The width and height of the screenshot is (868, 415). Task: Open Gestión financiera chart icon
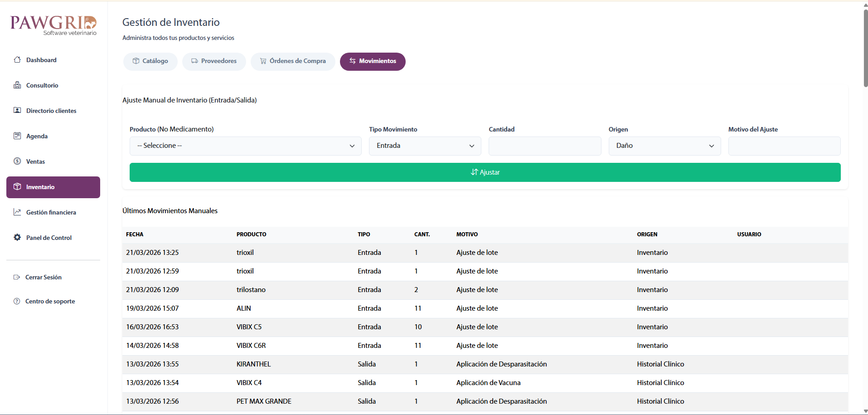[x=17, y=212]
